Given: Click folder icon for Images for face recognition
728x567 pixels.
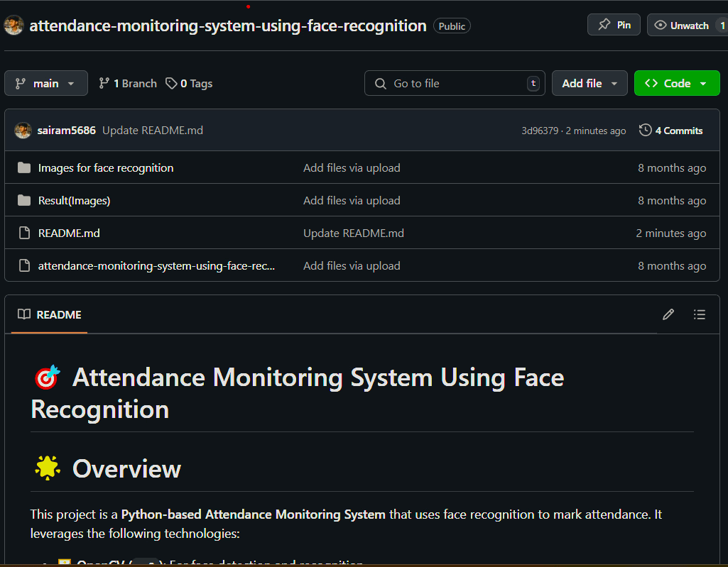Looking at the screenshot, I should pos(24,167).
